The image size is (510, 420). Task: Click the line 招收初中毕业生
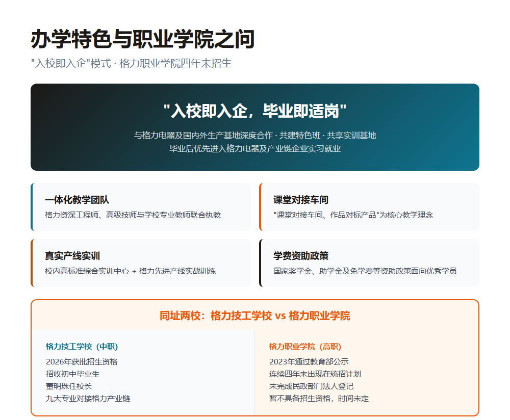pyautogui.click(x=72, y=374)
